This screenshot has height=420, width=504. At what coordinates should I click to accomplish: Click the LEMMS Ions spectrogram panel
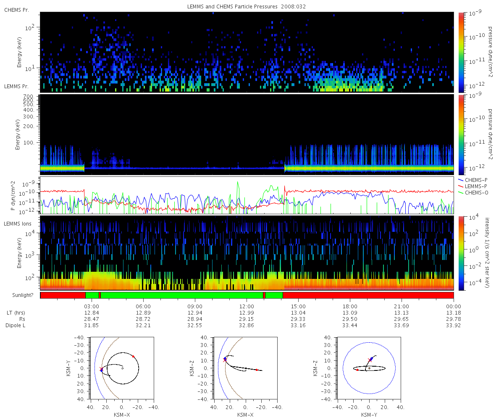(x=247, y=253)
